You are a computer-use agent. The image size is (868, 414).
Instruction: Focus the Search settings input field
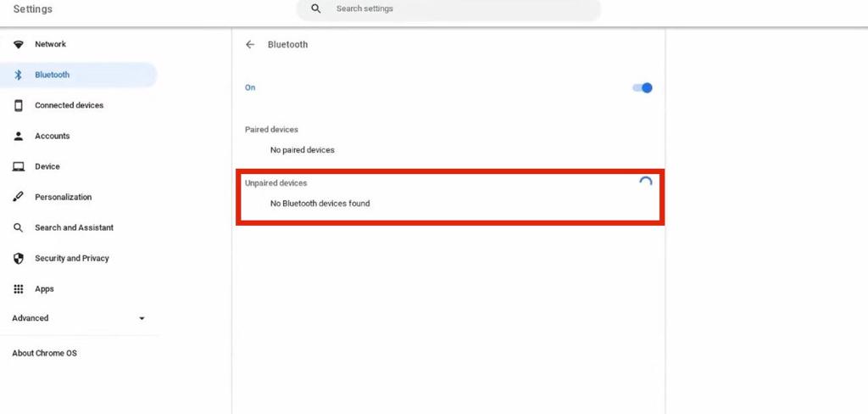[x=448, y=8]
